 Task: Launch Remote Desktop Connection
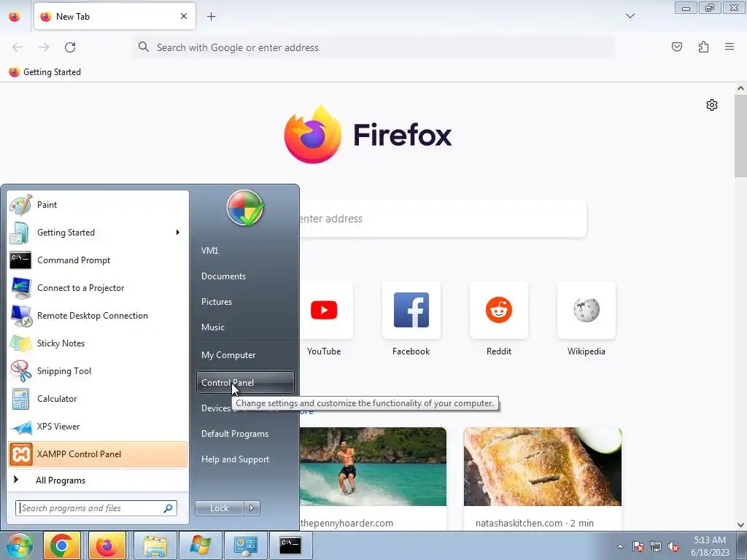(98, 315)
